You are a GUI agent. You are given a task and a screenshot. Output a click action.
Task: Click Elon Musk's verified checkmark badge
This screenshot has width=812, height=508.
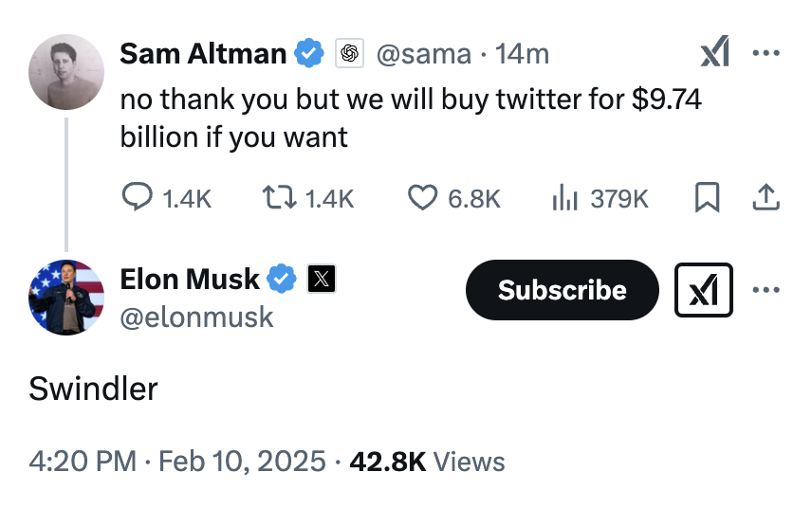281,279
